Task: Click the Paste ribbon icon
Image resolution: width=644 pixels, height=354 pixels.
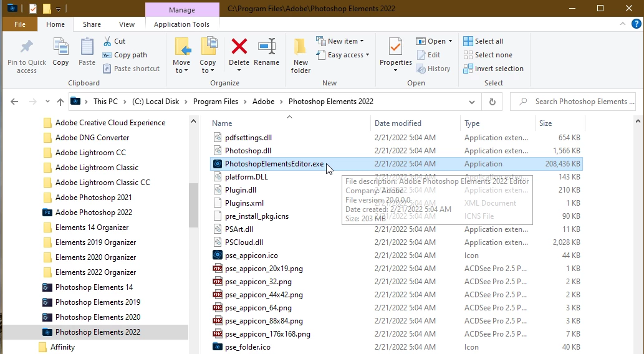Action: pyautogui.click(x=87, y=47)
